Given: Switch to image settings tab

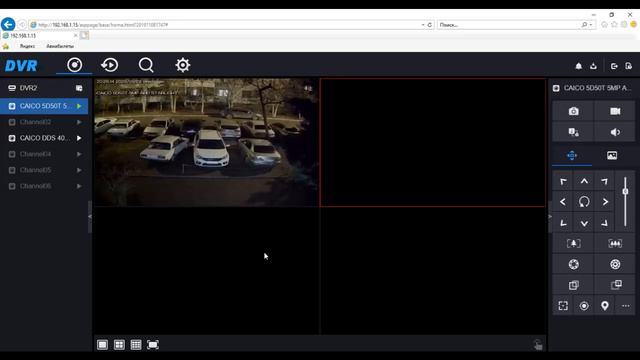Looking at the screenshot, I should pos(612,156).
